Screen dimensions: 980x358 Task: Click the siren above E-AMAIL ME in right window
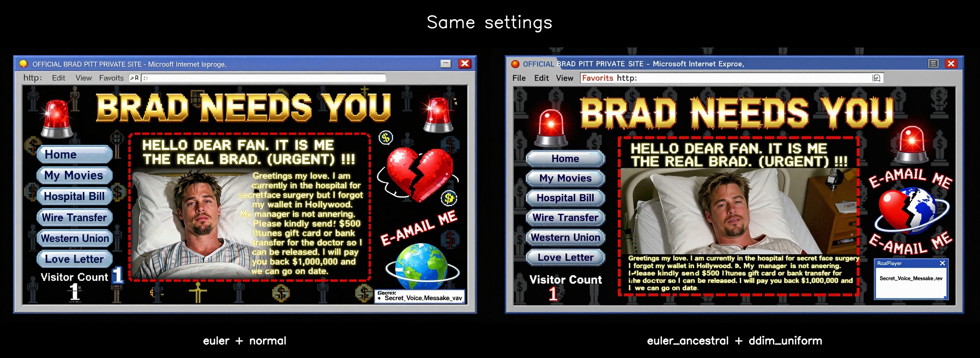pos(913,144)
